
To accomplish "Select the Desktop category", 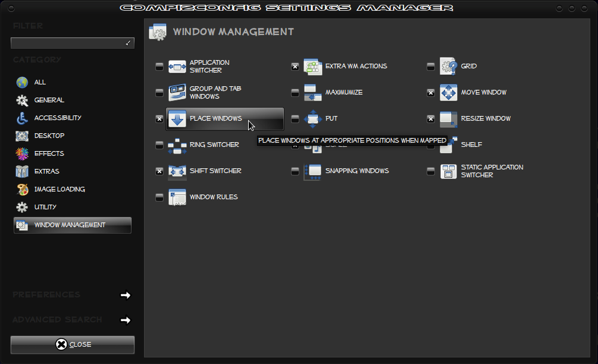I will coord(73,136).
